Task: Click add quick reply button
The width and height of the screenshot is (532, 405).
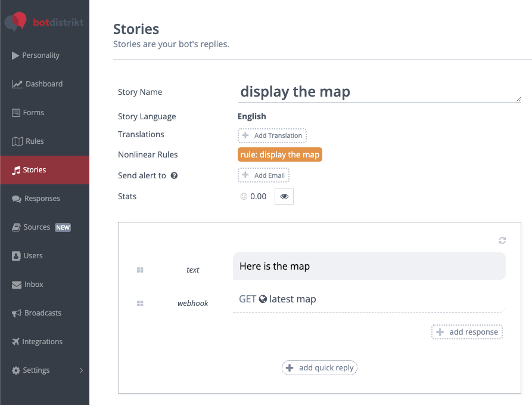Action: [x=319, y=367]
